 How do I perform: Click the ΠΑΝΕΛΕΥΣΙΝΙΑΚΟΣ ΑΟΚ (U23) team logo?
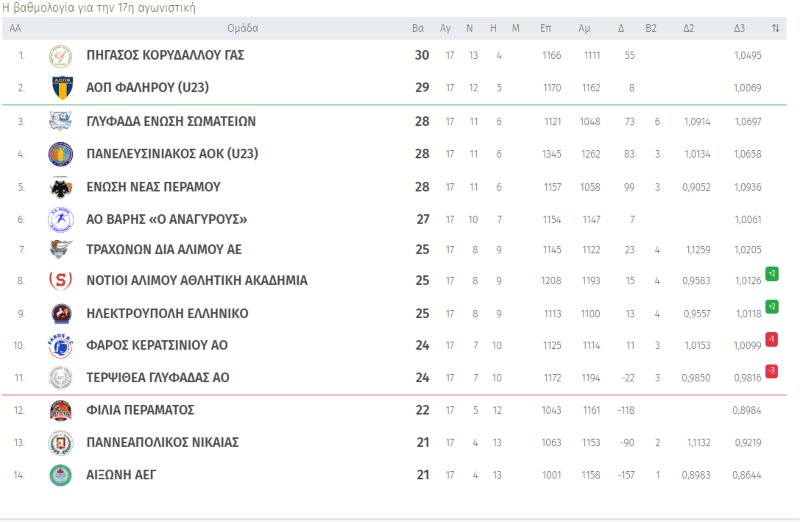tap(60, 154)
